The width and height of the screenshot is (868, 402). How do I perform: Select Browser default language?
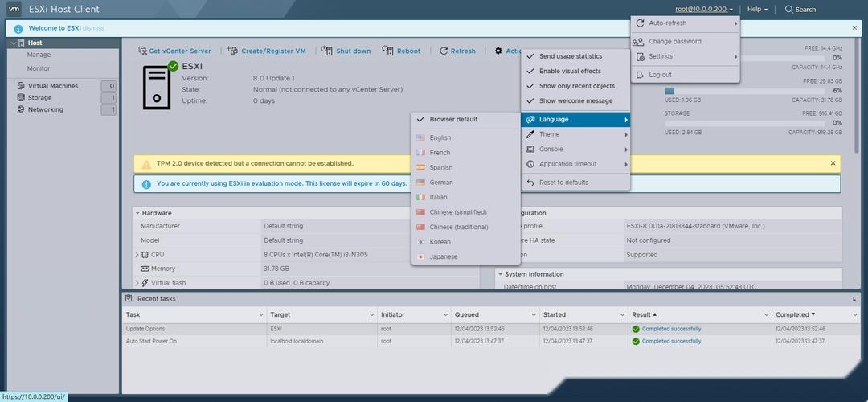pyautogui.click(x=465, y=120)
